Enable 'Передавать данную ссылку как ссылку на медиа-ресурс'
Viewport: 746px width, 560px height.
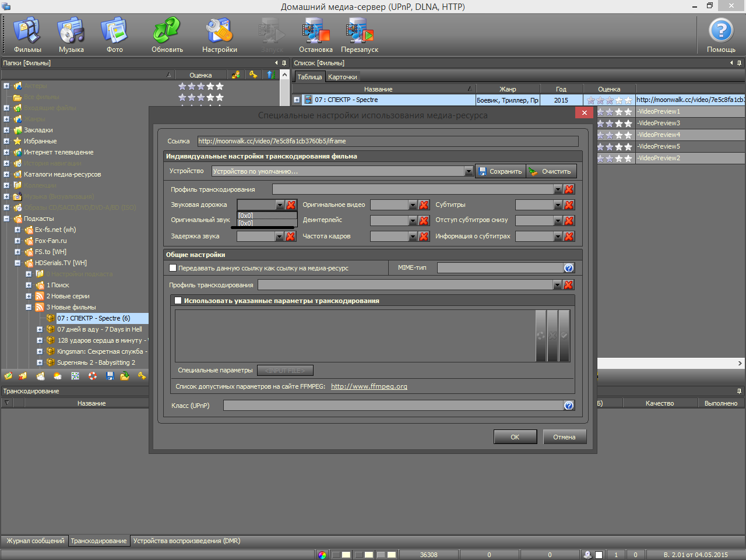(x=173, y=268)
